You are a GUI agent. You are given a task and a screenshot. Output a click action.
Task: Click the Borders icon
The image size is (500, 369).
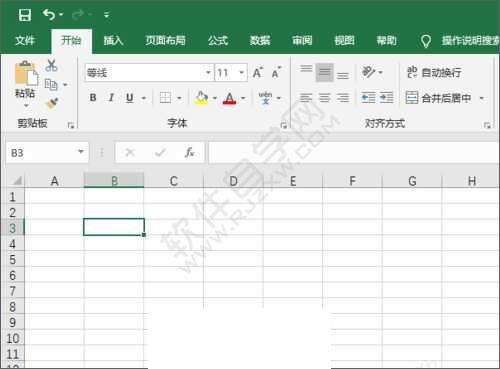coord(165,98)
